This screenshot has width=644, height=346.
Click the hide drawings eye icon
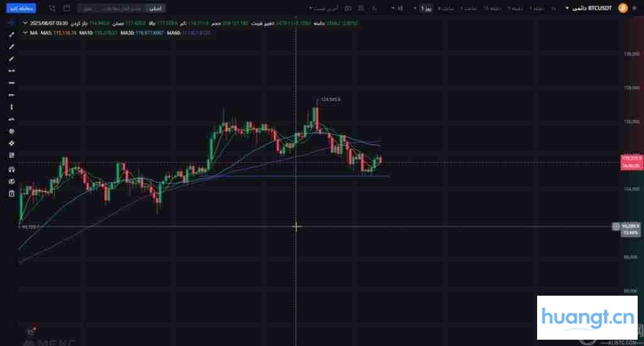(x=11, y=181)
